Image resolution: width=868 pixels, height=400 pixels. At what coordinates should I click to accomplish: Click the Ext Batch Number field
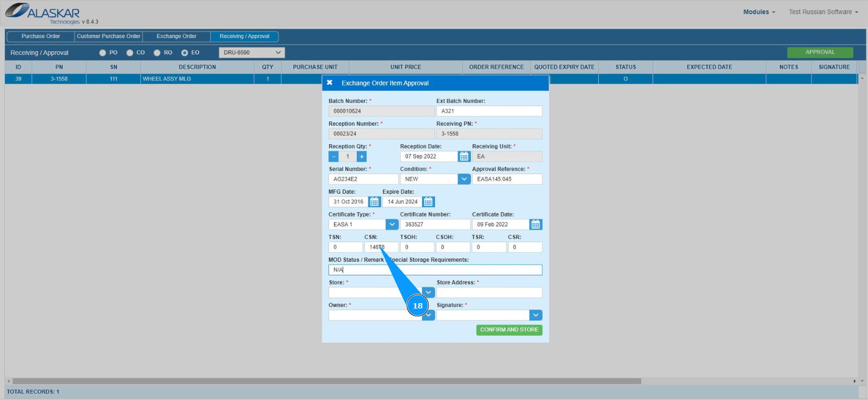[489, 111]
